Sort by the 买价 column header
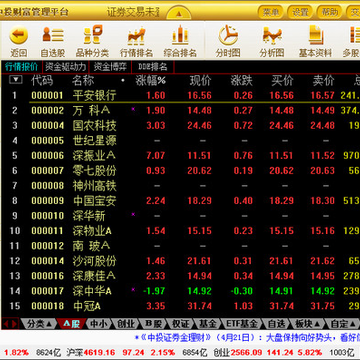 pos(282,80)
